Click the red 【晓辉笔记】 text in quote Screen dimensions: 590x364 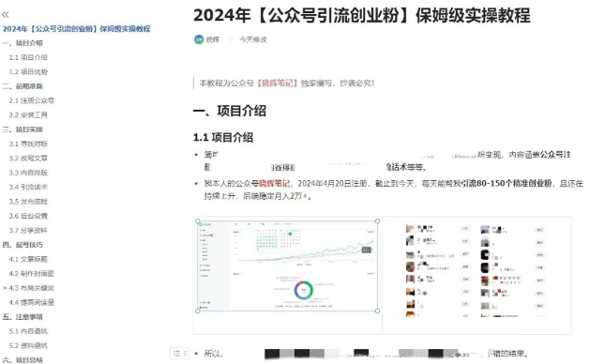[x=278, y=83]
